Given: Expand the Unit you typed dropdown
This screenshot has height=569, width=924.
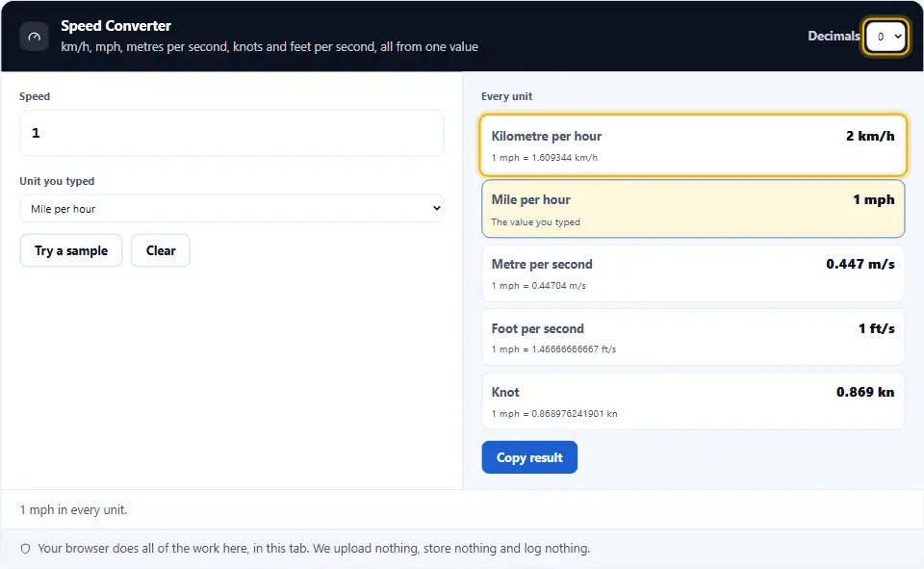Looking at the screenshot, I should click(x=232, y=209).
